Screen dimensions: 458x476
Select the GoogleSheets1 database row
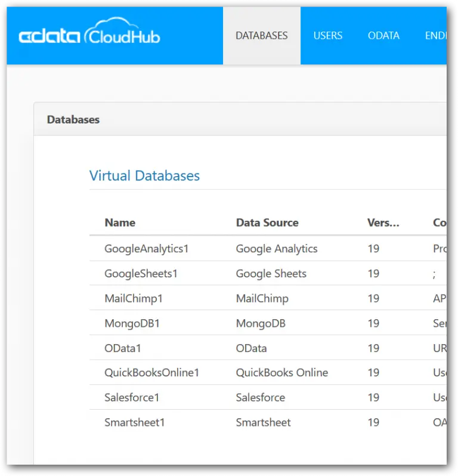coord(141,274)
